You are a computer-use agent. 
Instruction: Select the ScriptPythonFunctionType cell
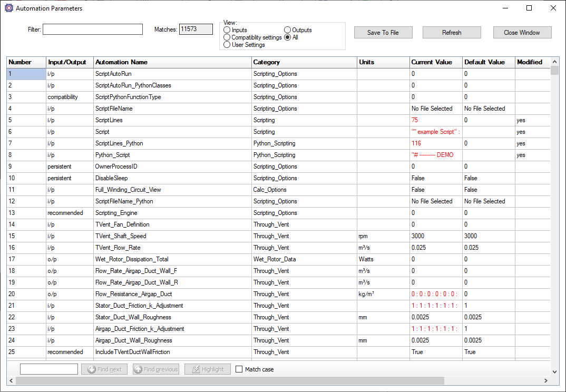[x=172, y=97]
